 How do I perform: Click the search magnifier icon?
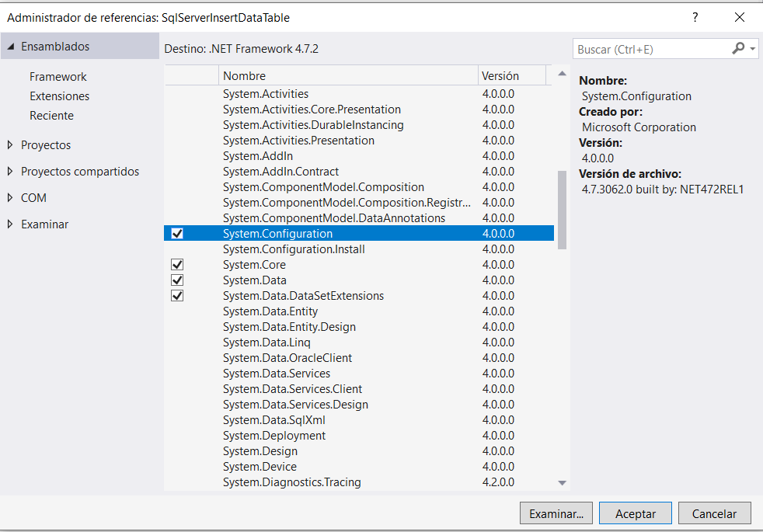tap(737, 49)
